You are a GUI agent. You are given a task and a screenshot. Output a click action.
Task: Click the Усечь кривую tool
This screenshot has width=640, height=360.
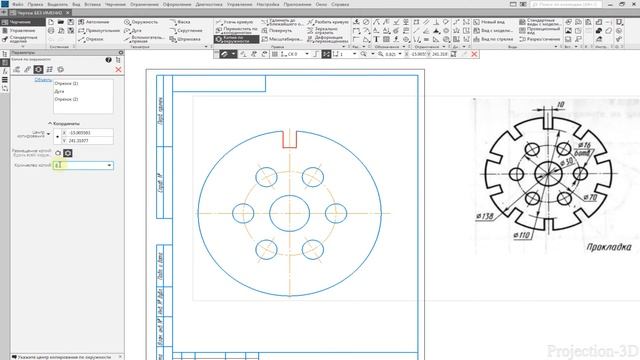(x=234, y=22)
